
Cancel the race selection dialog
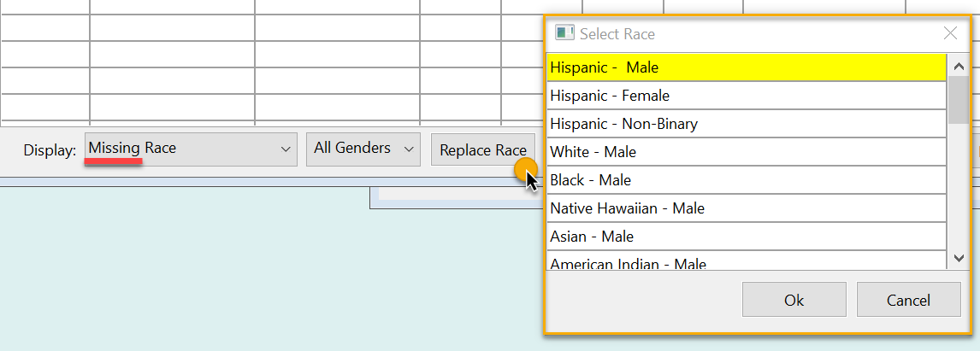pos(908,300)
